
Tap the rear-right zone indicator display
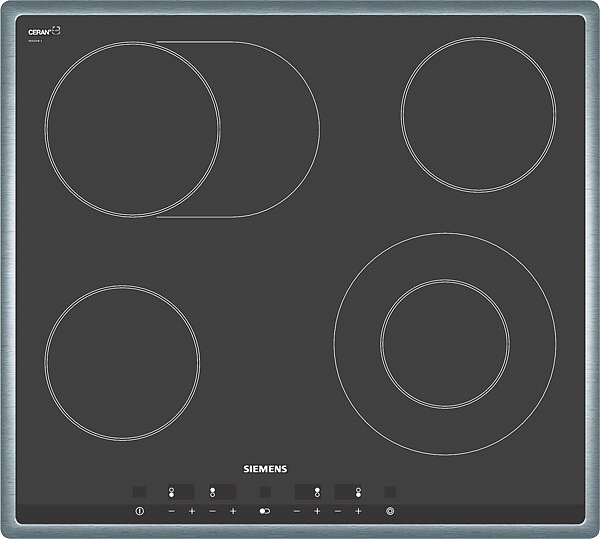[308, 492]
